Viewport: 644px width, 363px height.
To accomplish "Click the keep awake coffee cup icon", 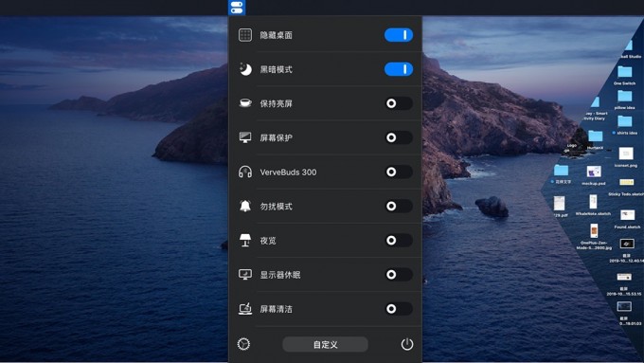I will 245,102.
